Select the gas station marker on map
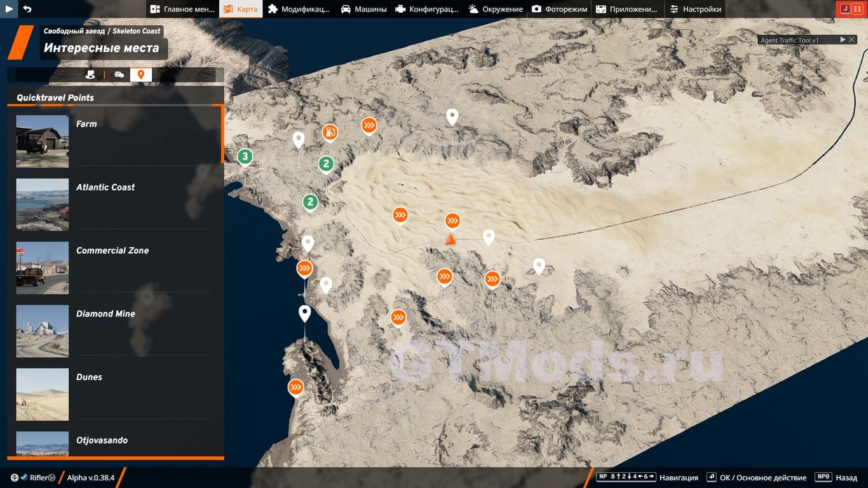 click(330, 132)
